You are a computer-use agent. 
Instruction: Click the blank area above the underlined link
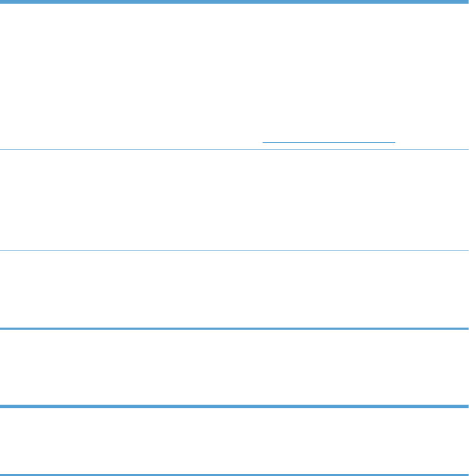coord(234,73)
